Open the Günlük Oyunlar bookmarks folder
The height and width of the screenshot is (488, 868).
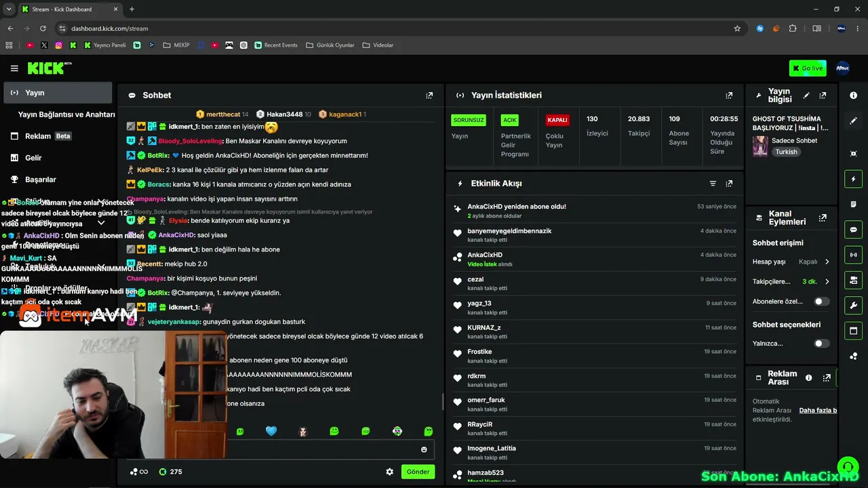click(x=330, y=45)
